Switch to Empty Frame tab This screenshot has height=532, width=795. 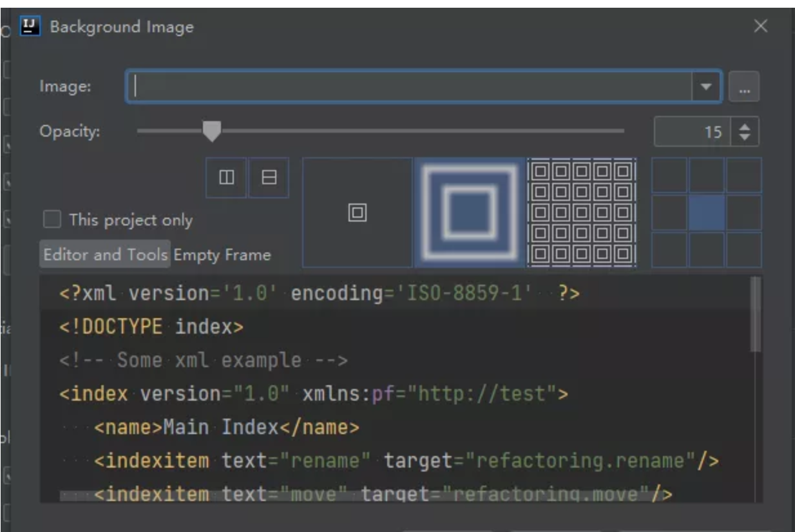point(222,254)
